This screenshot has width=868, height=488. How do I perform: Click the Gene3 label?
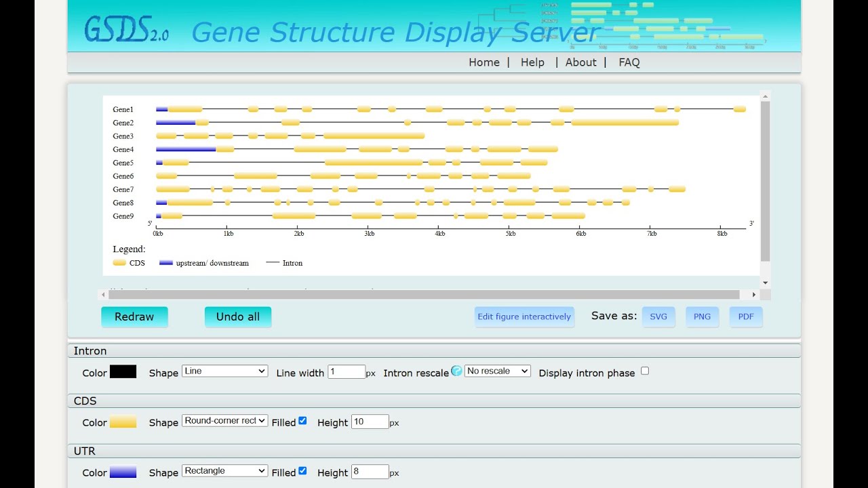point(123,136)
